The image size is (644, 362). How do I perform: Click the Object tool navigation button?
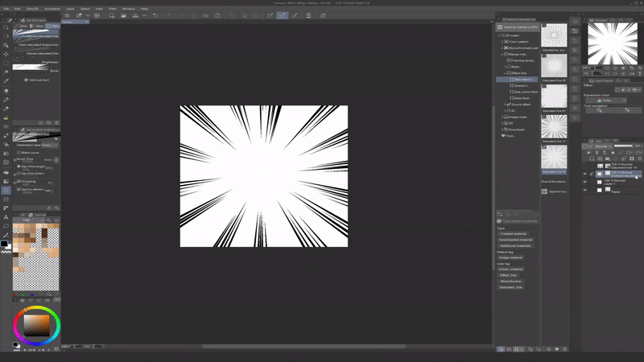[x=627, y=110]
